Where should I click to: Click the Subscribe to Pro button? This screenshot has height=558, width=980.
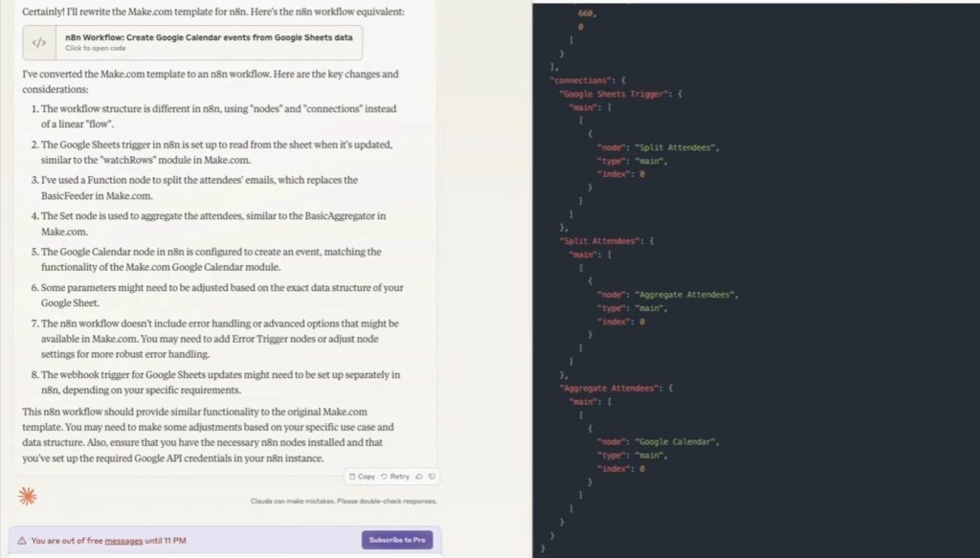point(396,539)
